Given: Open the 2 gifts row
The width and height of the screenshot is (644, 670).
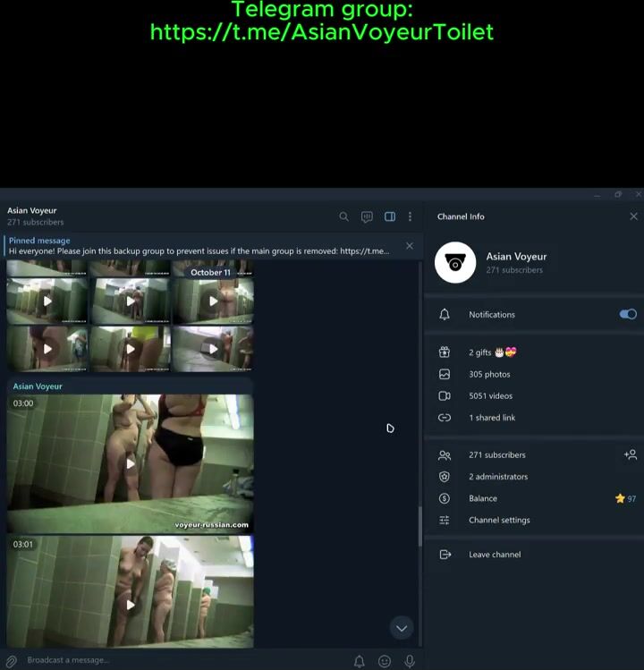Looking at the screenshot, I should (x=534, y=352).
